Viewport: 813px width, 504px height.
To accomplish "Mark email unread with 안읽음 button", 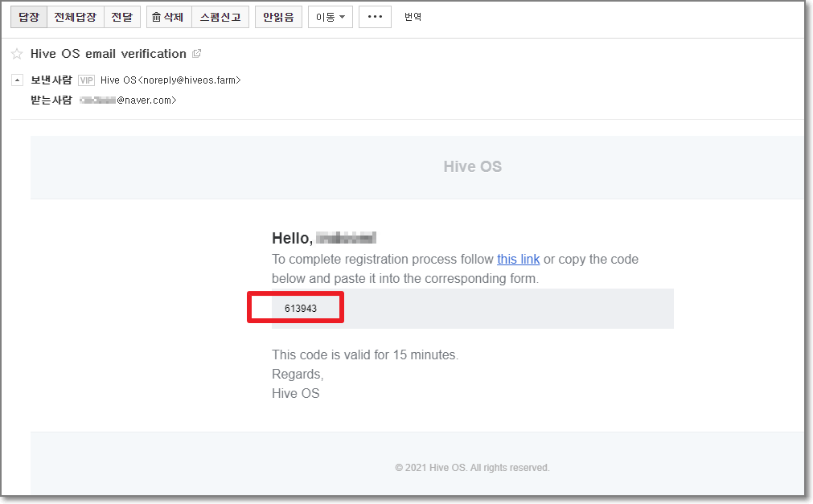I will pos(278,17).
